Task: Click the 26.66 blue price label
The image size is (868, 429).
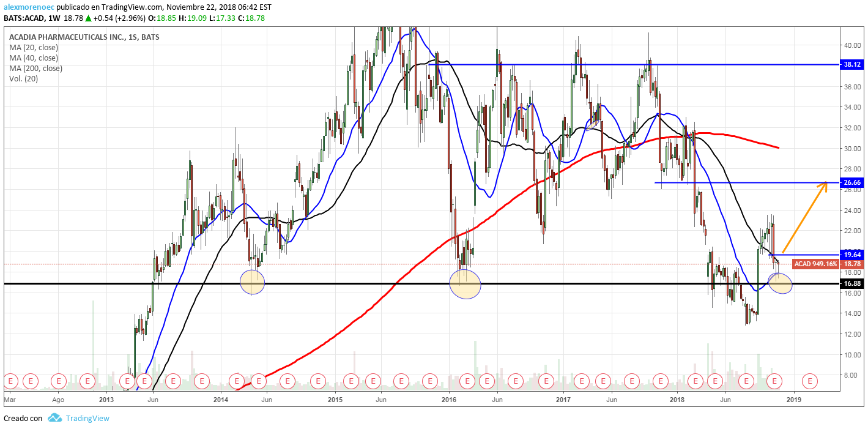Action: click(x=853, y=182)
